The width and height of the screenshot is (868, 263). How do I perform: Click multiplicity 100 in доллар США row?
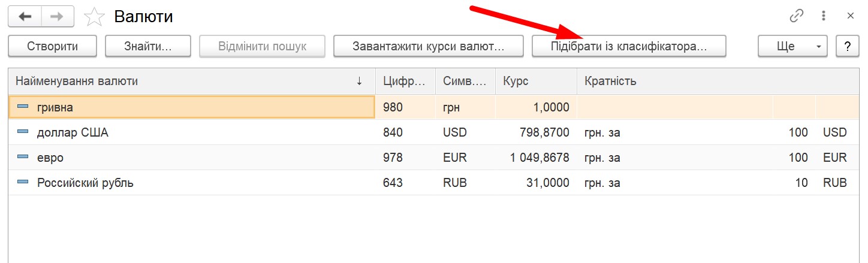799,133
